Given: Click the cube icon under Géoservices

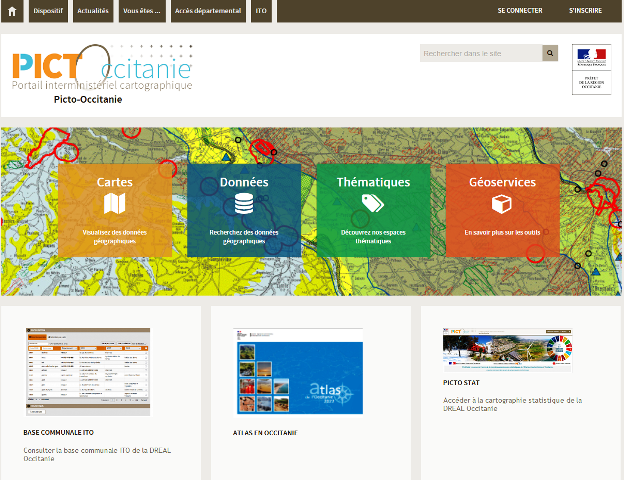Looking at the screenshot, I should [501, 204].
